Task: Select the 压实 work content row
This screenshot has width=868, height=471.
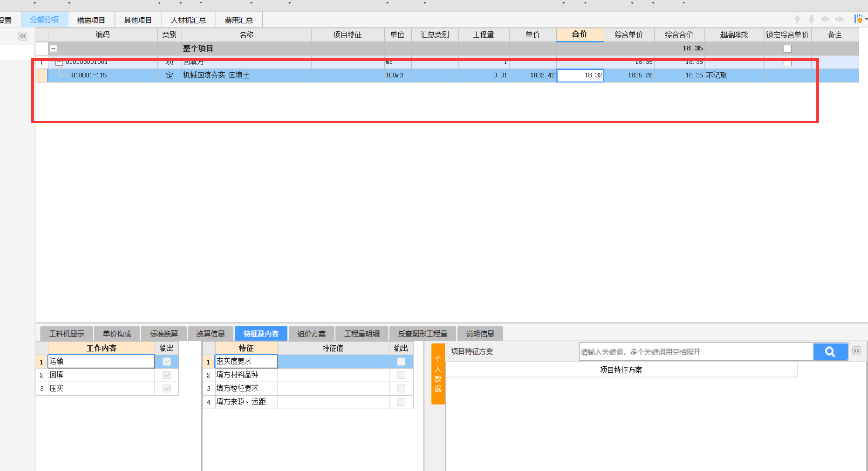Action: click(x=101, y=389)
